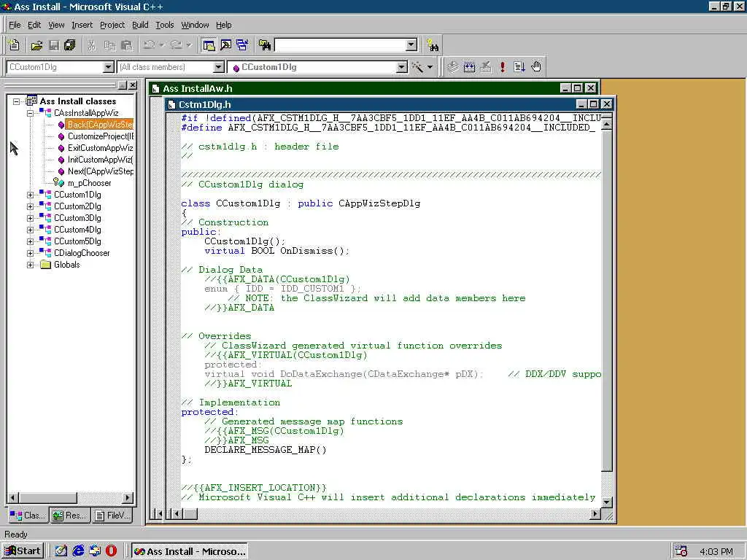The image size is (747, 560).
Task: Expand the CCustom4Dlg class node
Action: point(31,230)
